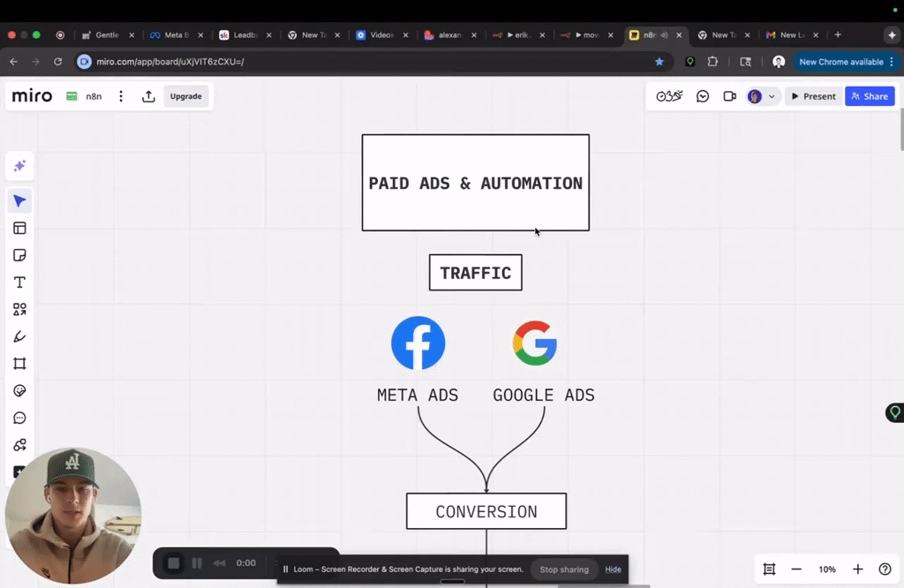Screen dimensions: 904x588
Task: Open the help question mark icon
Action: pyautogui.click(x=885, y=569)
